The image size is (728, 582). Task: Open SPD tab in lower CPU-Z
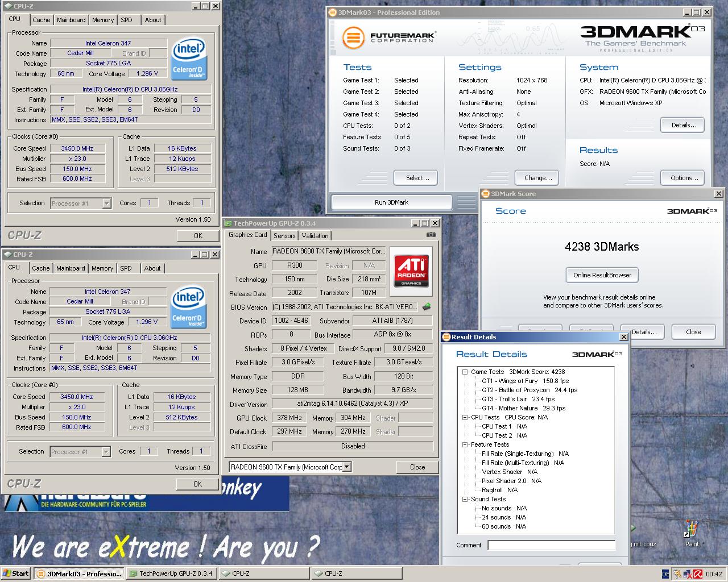(126, 268)
